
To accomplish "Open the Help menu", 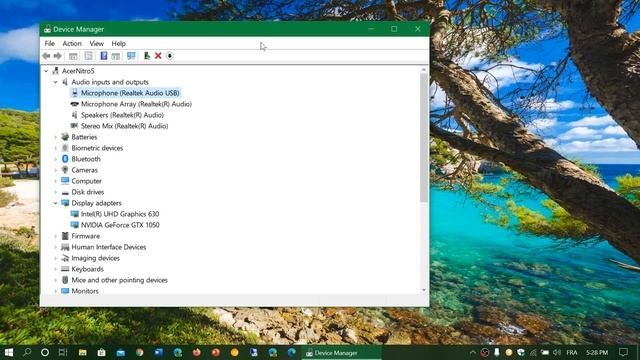I will 118,43.
